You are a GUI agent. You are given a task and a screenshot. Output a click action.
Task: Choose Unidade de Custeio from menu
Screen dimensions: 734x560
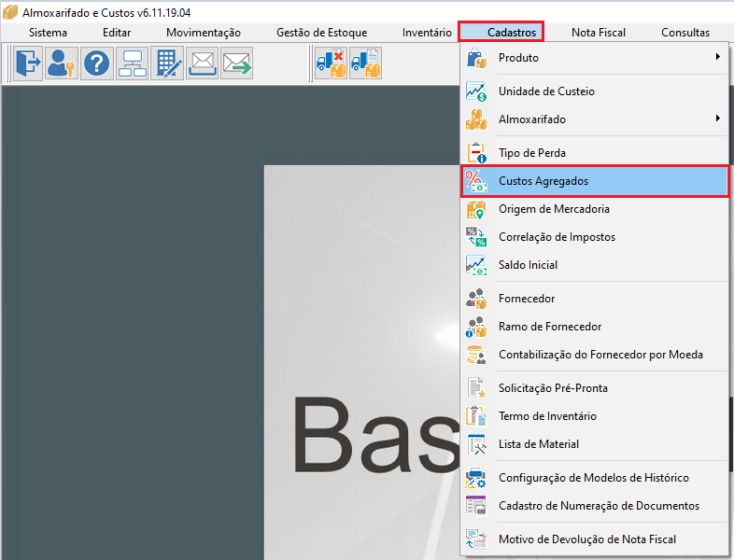pos(595,91)
